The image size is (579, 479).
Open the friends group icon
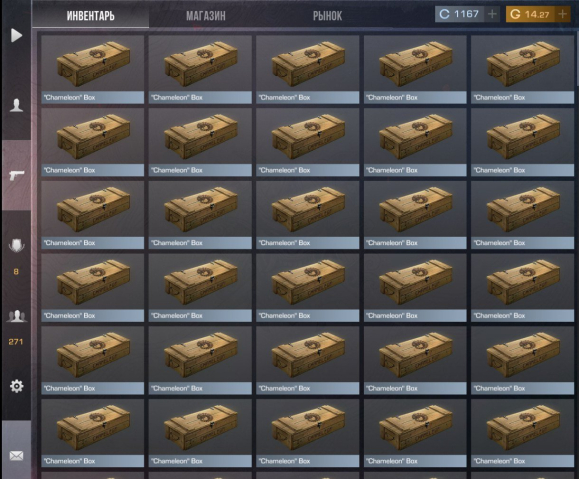pos(17,317)
